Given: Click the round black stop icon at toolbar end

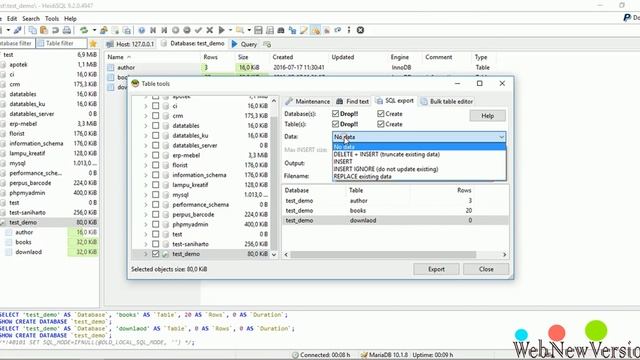Looking at the screenshot, I should [360, 30].
